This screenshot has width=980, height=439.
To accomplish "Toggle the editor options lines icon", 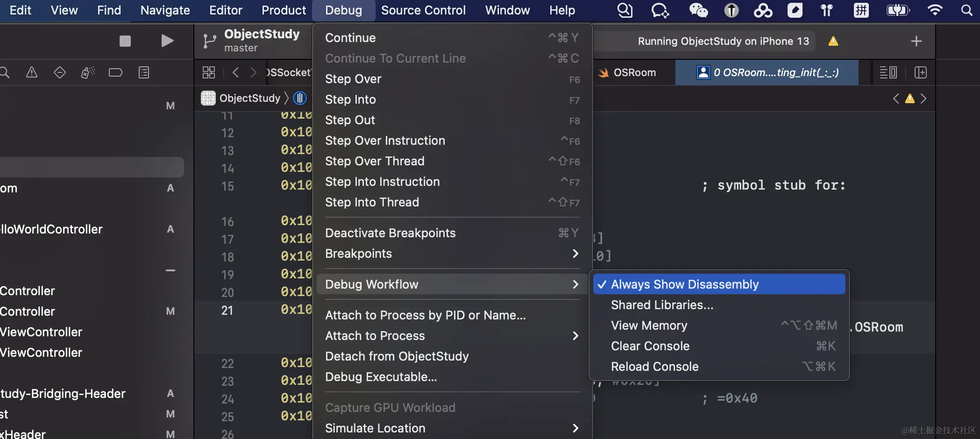I will tap(888, 72).
